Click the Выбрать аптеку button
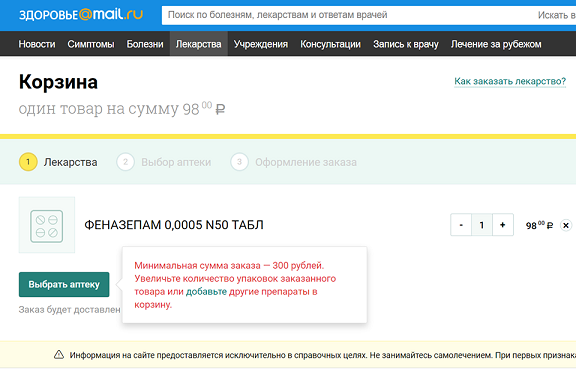This screenshot has width=576, height=374. pos(64,284)
